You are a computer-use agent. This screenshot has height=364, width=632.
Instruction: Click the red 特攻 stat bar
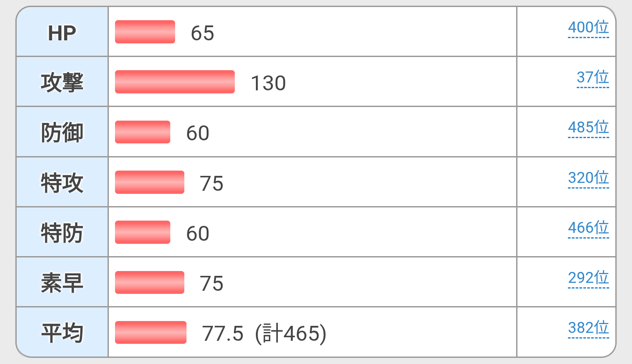click(x=149, y=182)
